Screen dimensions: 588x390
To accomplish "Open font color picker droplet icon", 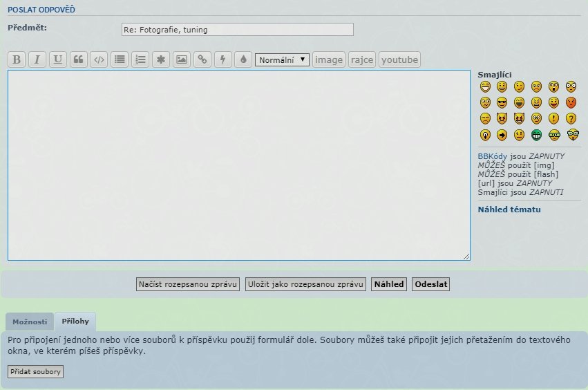I will point(243,59).
